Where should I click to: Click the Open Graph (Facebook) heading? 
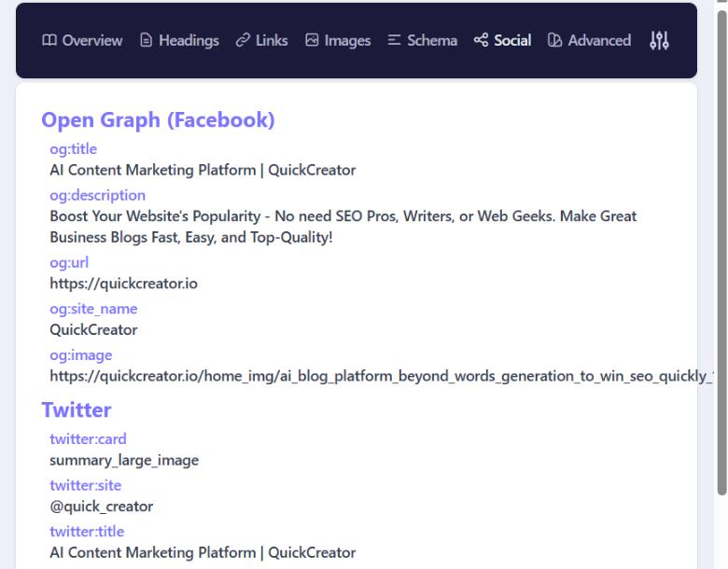pos(158,119)
